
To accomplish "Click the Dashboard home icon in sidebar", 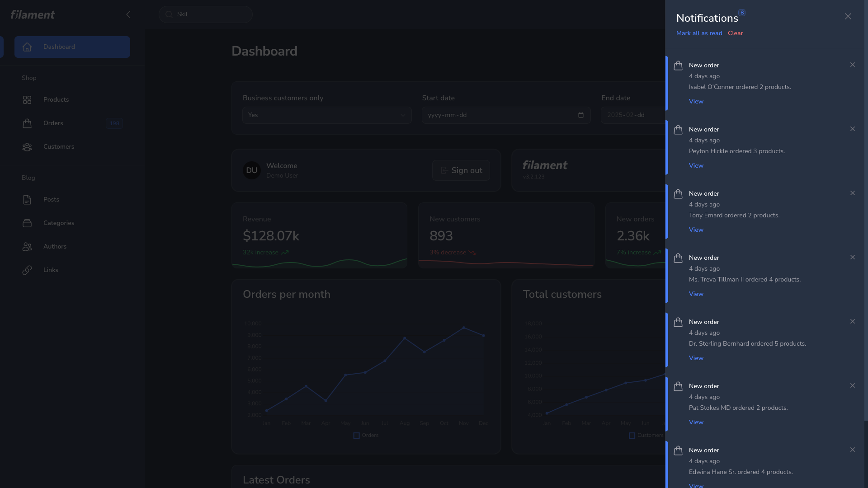I will pos(27,47).
